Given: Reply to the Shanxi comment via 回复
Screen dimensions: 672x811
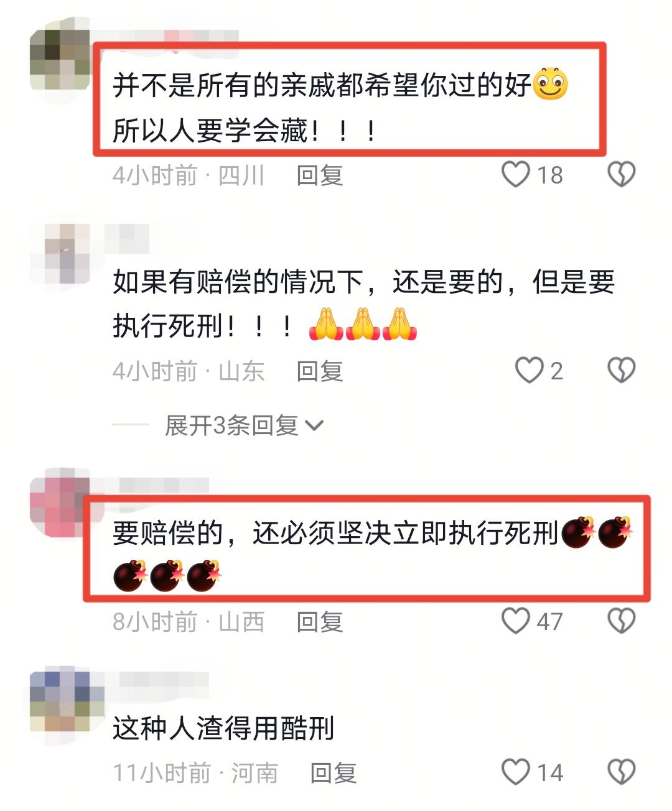Looking at the screenshot, I should (320, 621).
